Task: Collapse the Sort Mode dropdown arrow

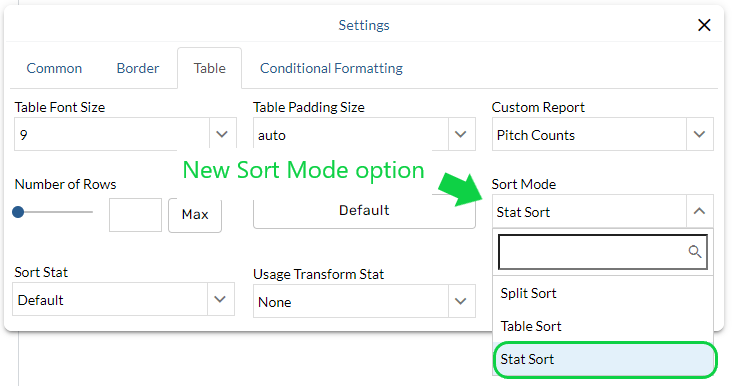Action: click(x=699, y=211)
